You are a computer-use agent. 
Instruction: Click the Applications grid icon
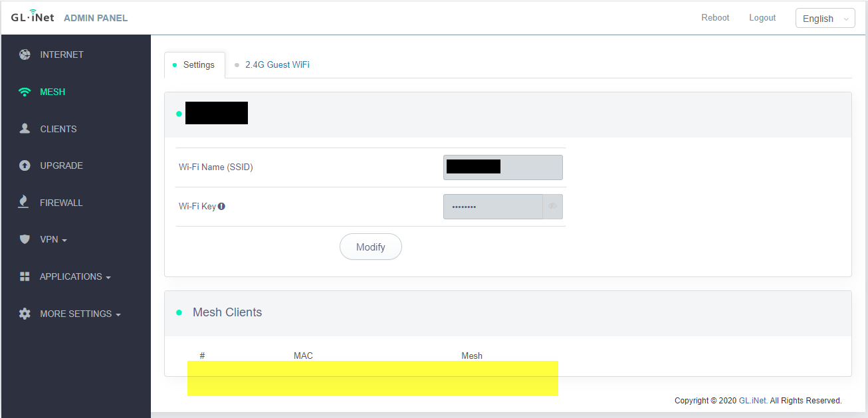[25, 276]
